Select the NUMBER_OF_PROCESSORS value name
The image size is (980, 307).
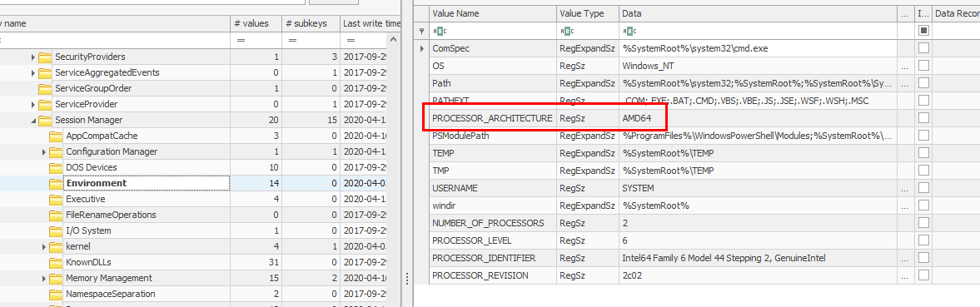[x=488, y=223]
